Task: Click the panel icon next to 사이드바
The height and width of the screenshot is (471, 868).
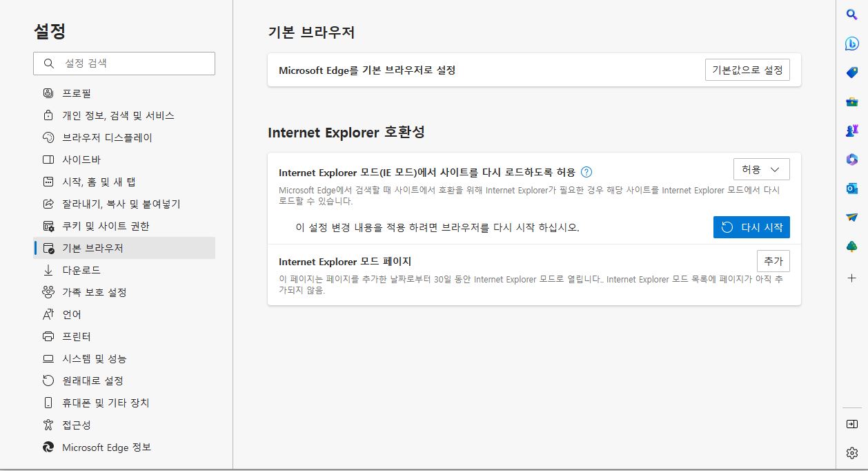Action: pyautogui.click(x=48, y=160)
